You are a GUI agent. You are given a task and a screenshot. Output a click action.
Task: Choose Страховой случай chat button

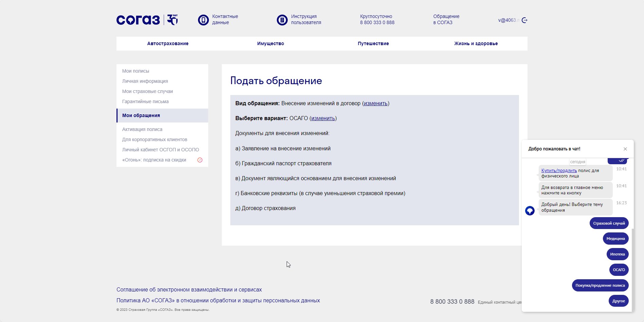[x=609, y=223]
